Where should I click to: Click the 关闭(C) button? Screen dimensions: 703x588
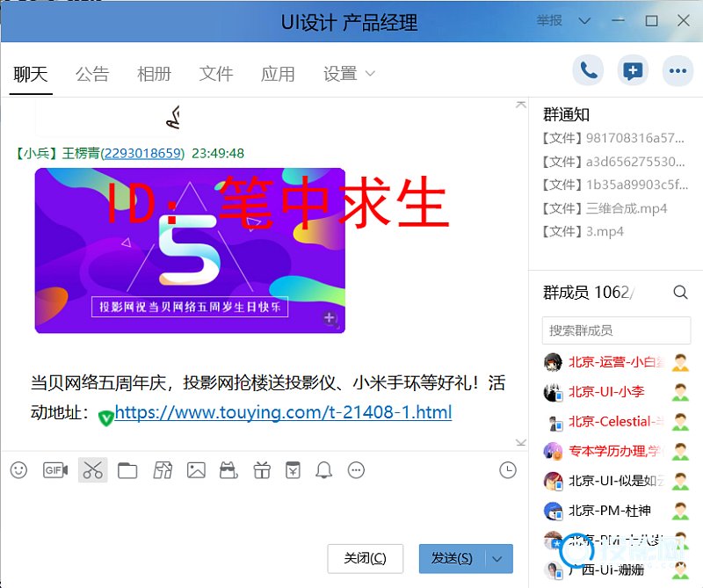click(x=365, y=559)
